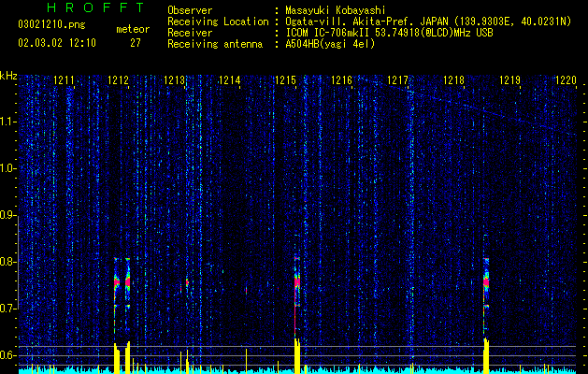This screenshot has height=374, width=588.
Task: Click the meteor label
Action: (133, 29)
